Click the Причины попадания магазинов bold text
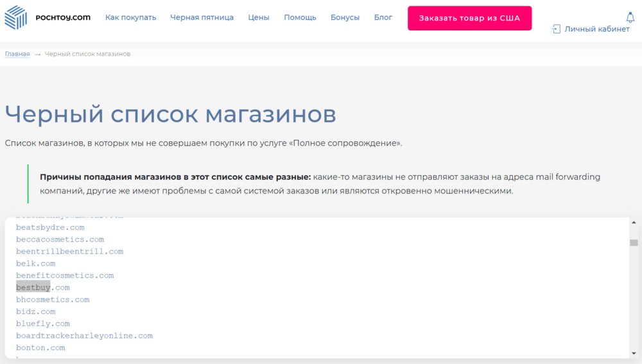 point(175,177)
